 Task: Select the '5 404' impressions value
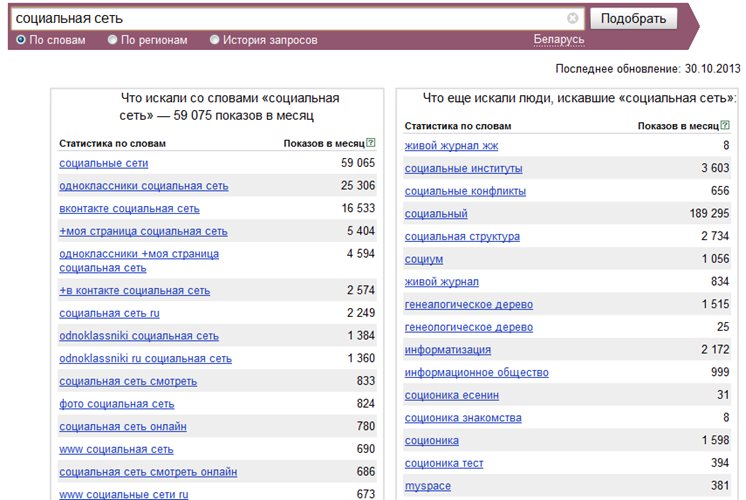point(361,231)
